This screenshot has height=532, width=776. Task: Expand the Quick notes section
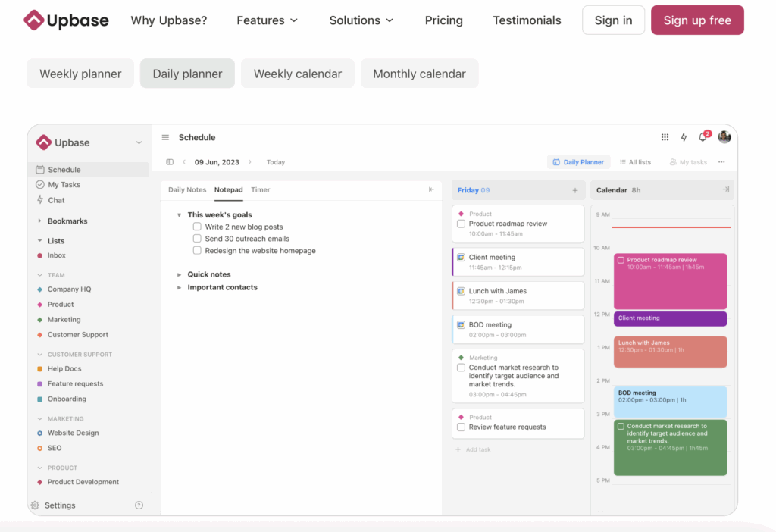pos(179,274)
